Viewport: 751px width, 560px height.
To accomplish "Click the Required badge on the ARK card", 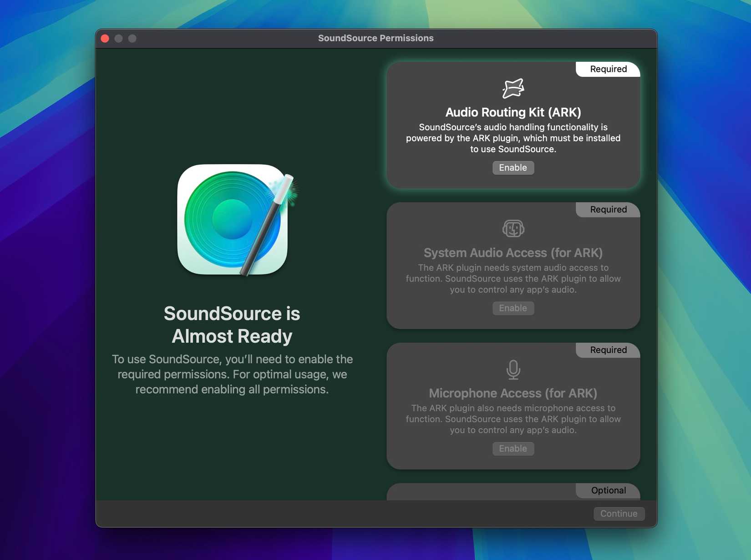I will (608, 69).
